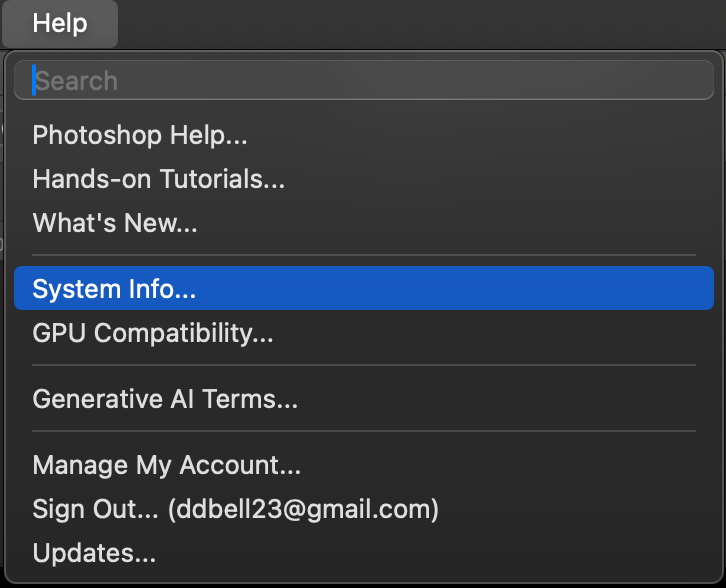Open Manage My Account

click(x=167, y=465)
